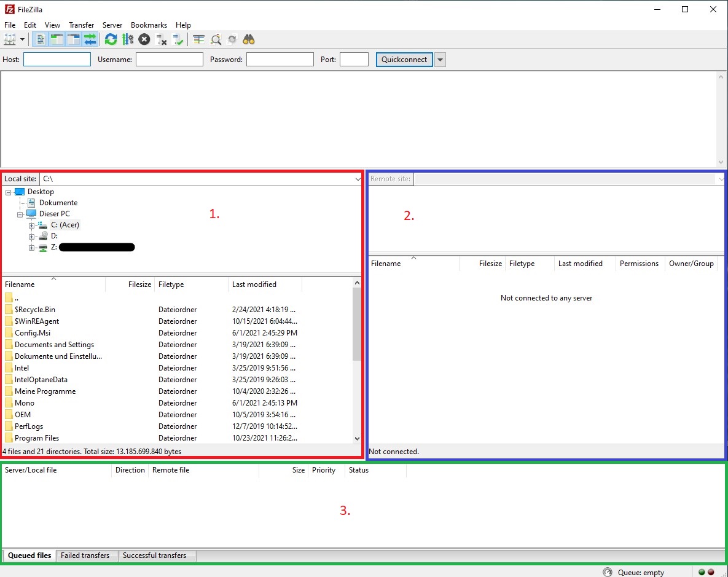Sort local files by Filename column
Image resolution: width=728 pixels, height=577 pixels.
54,285
